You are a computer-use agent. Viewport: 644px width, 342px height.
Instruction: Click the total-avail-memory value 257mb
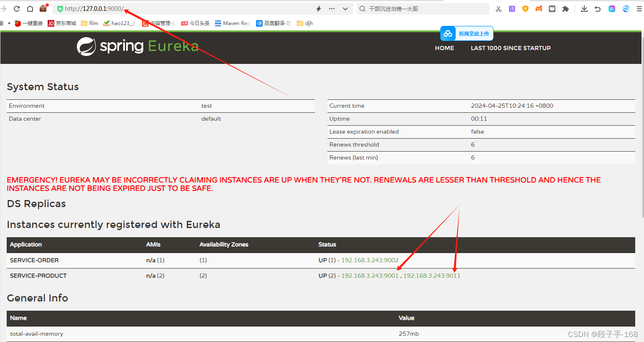(408, 334)
